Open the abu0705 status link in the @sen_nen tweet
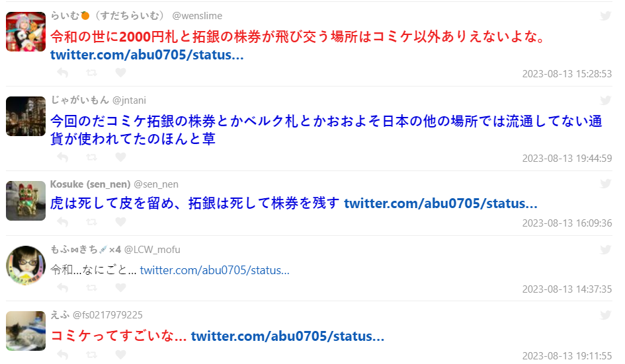The image size is (625, 364). tap(440, 203)
